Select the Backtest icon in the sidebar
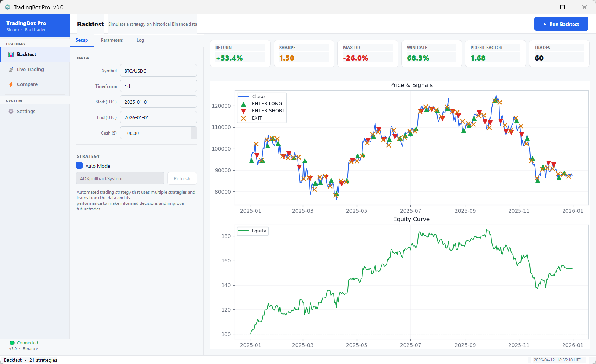Screen dimensions: 596x364 pyautogui.click(x=10, y=54)
